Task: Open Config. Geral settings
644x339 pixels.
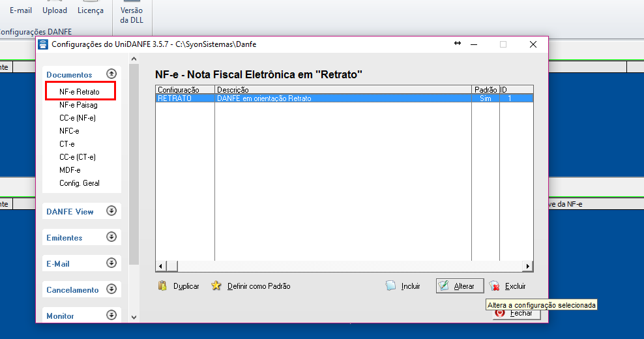Action: (80, 183)
